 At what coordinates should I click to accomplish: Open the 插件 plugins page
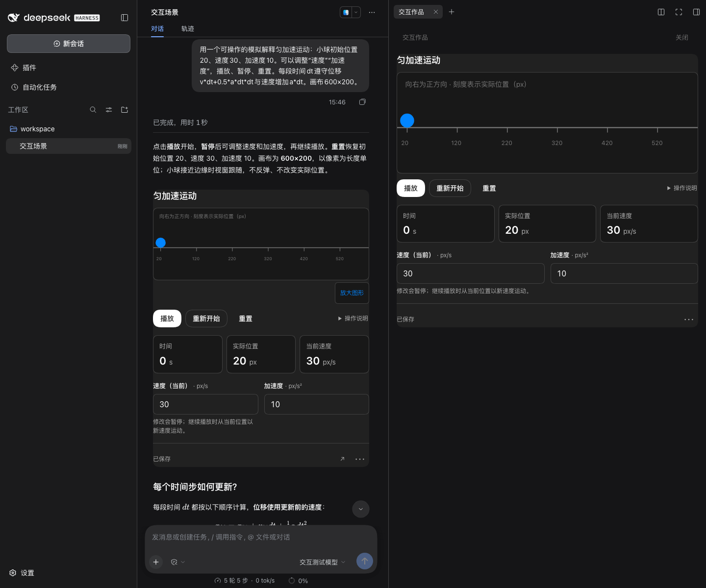[29, 68]
